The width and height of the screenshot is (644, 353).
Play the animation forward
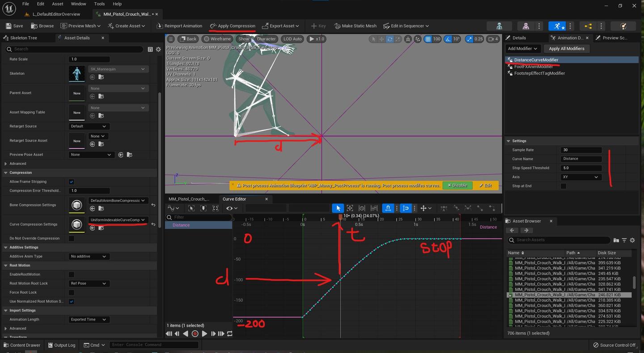point(204,334)
